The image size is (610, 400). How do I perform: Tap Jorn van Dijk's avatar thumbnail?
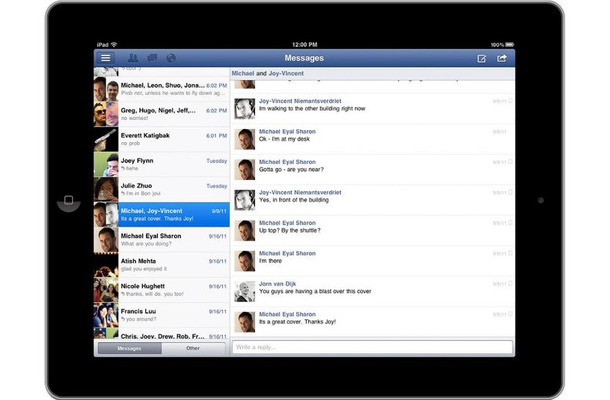coord(245,291)
